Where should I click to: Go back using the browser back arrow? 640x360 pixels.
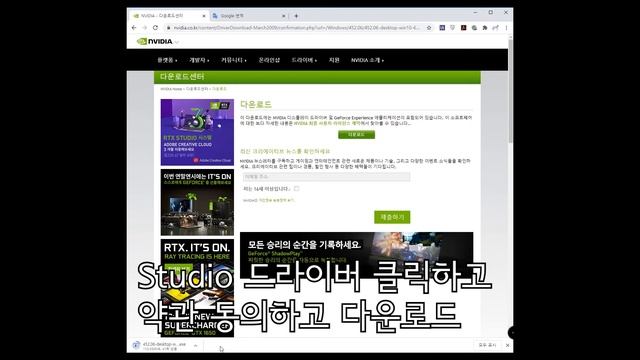point(134,28)
